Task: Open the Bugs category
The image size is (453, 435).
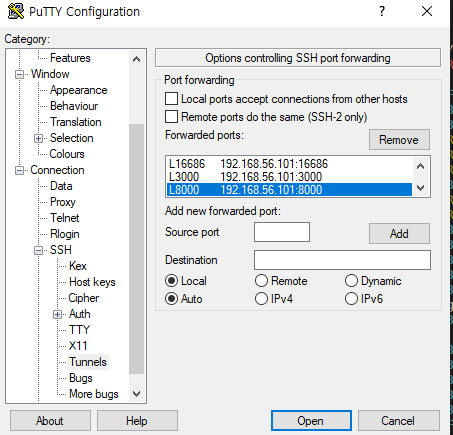Action: [x=81, y=378]
